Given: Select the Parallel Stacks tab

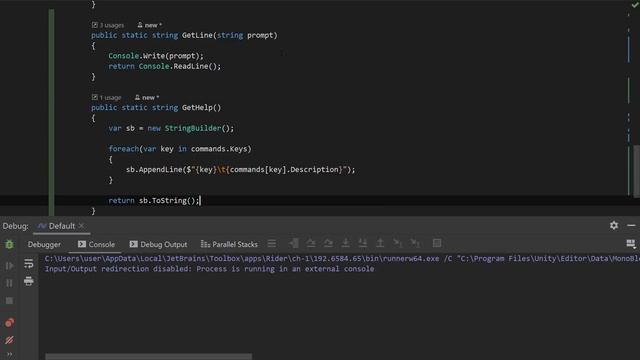Looking at the screenshot, I should 229,244.
